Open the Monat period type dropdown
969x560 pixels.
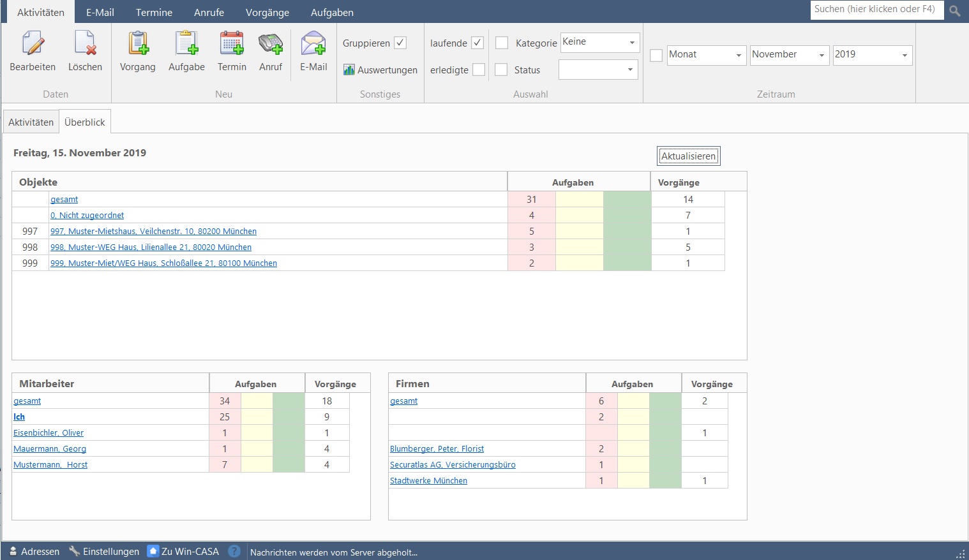coord(707,55)
